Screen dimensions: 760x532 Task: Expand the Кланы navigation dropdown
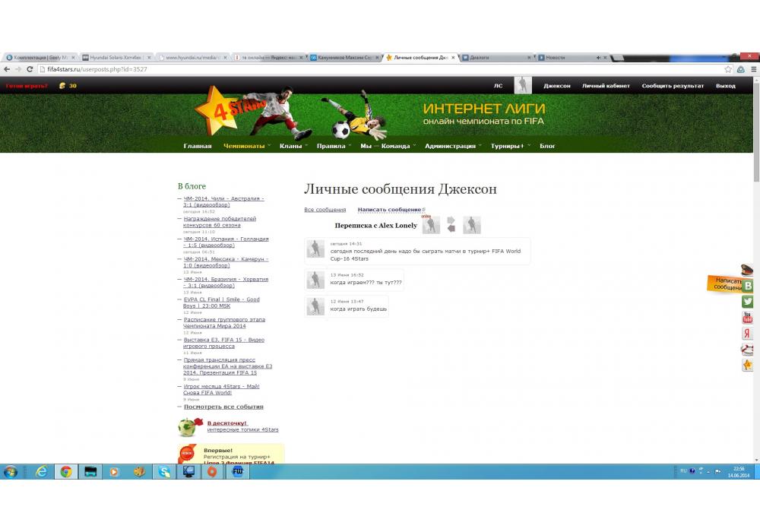(290, 146)
